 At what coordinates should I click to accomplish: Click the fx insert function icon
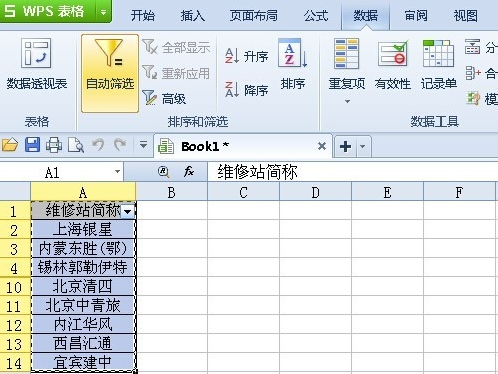click(189, 172)
